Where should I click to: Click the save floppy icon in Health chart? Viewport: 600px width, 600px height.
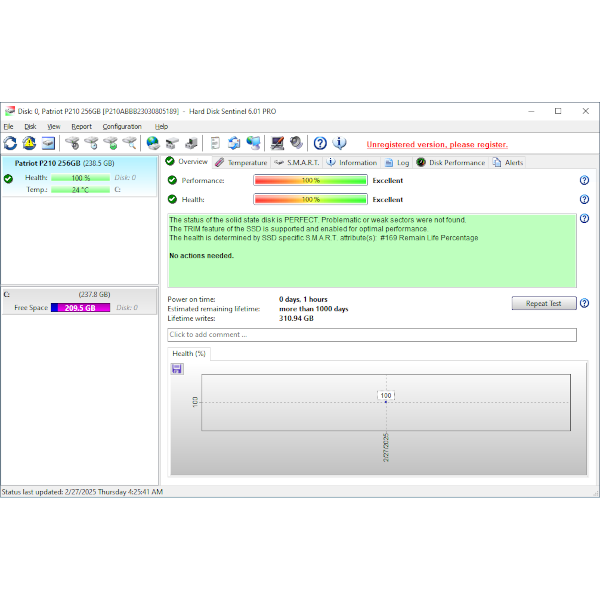pyautogui.click(x=177, y=369)
